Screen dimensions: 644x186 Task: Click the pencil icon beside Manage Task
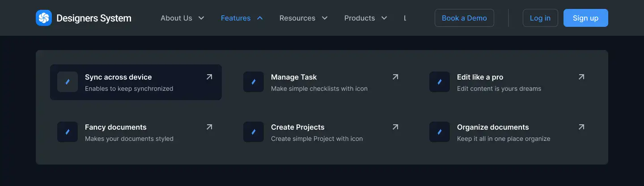pyautogui.click(x=254, y=82)
